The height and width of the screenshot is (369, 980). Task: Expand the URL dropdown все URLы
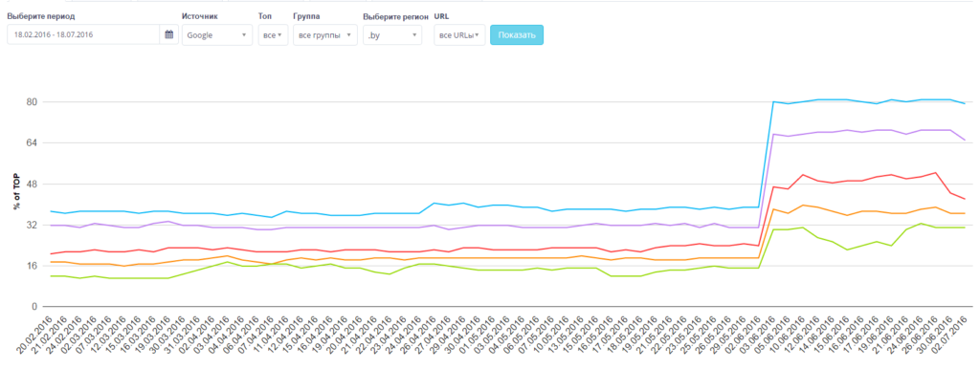click(x=459, y=35)
